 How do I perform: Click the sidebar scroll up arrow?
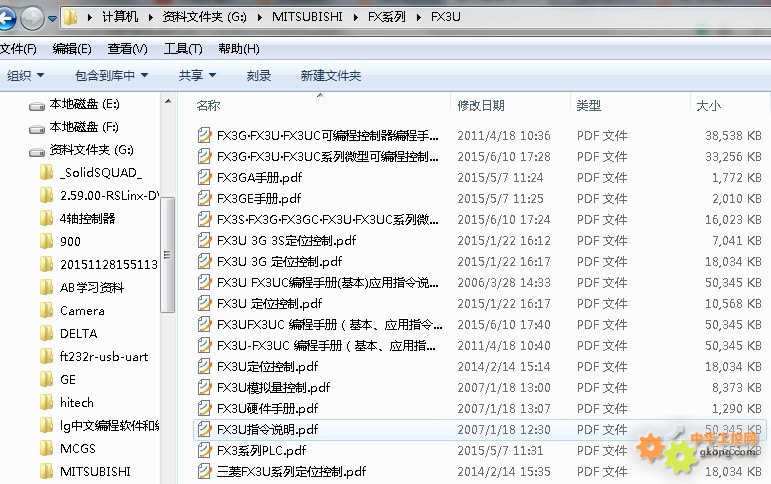168,101
